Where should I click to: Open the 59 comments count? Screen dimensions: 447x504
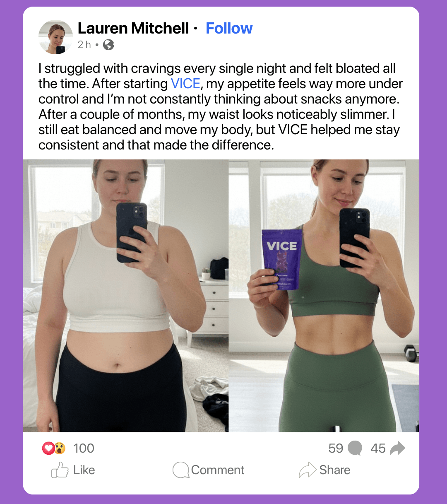tap(336, 448)
